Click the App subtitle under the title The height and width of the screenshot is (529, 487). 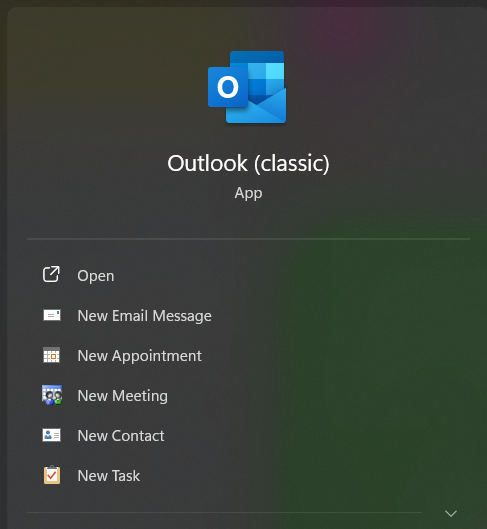pos(248,193)
